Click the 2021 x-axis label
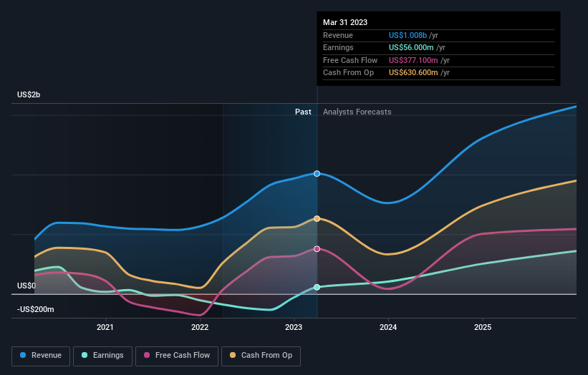 click(105, 327)
